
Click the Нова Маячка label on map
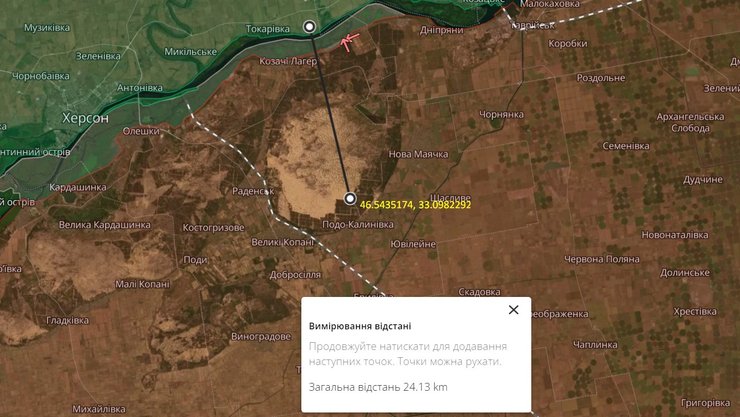click(418, 154)
